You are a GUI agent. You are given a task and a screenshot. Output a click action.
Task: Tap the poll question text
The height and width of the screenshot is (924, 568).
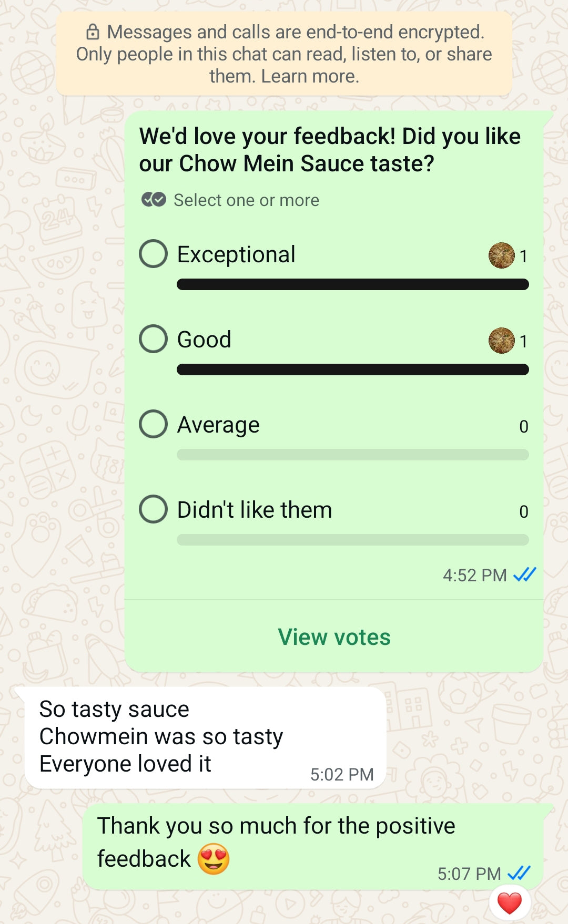[x=330, y=150]
